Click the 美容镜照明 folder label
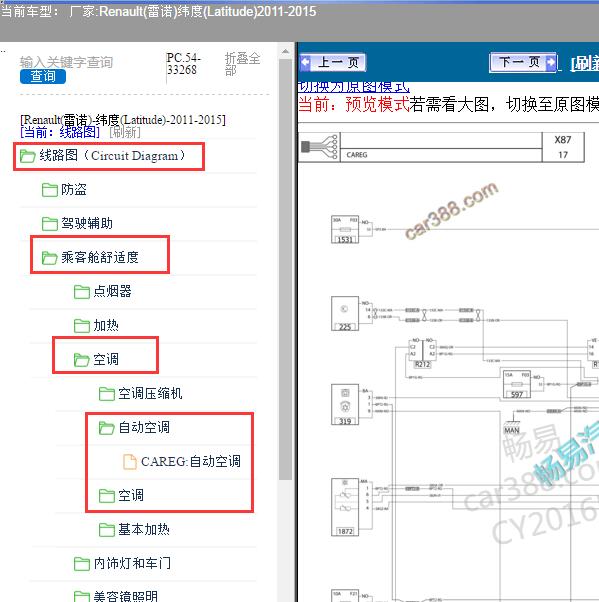Screen dimensions: 599x602 click(x=126, y=596)
